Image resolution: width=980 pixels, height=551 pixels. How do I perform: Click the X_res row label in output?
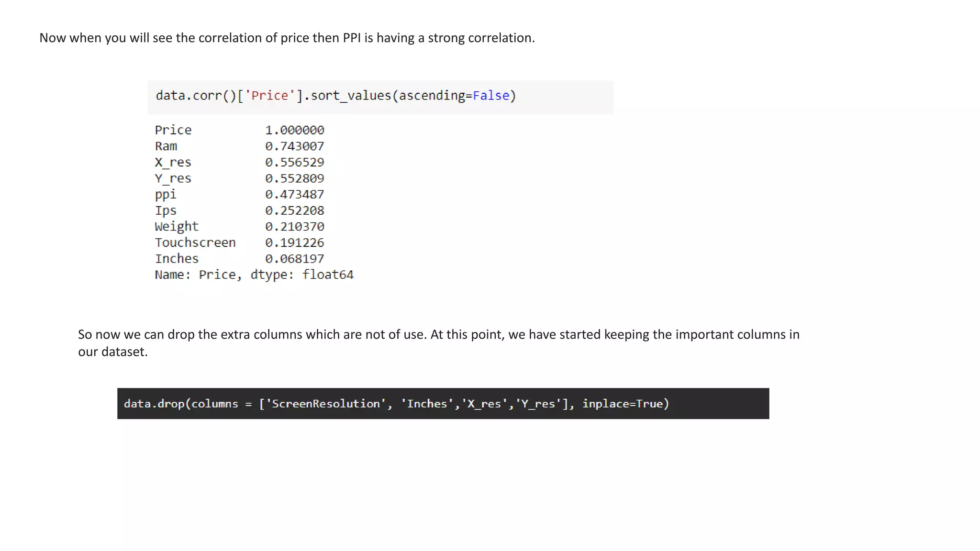173,163
